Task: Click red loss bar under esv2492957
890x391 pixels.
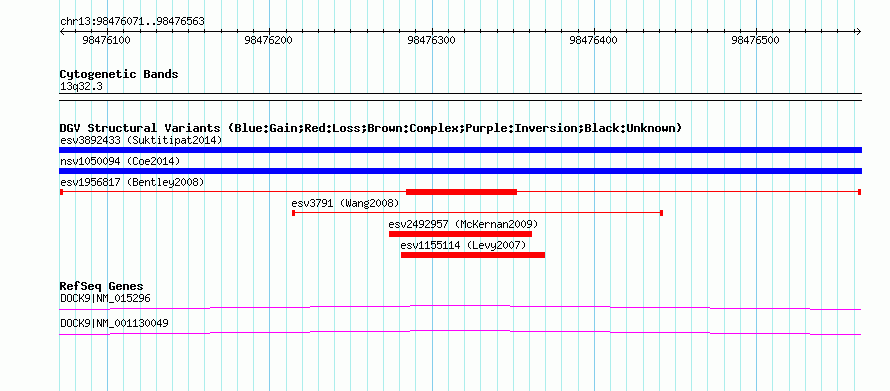Action: click(x=460, y=234)
